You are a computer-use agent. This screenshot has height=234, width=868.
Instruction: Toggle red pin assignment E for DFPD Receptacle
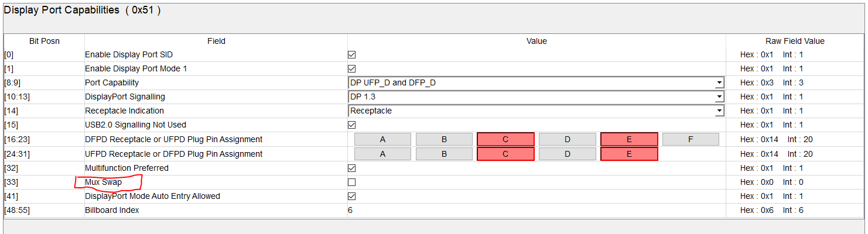[x=629, y=139]
